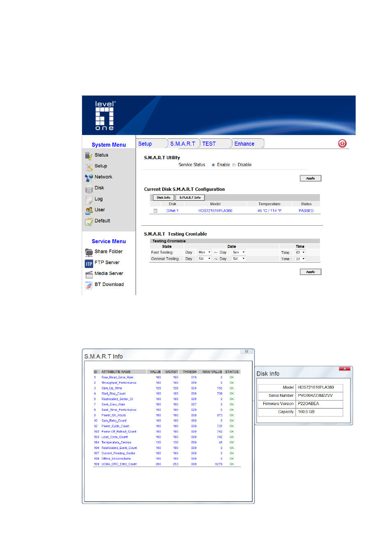
Task: Click the Default checkmark icon
Action: click(x=89, y=222)
